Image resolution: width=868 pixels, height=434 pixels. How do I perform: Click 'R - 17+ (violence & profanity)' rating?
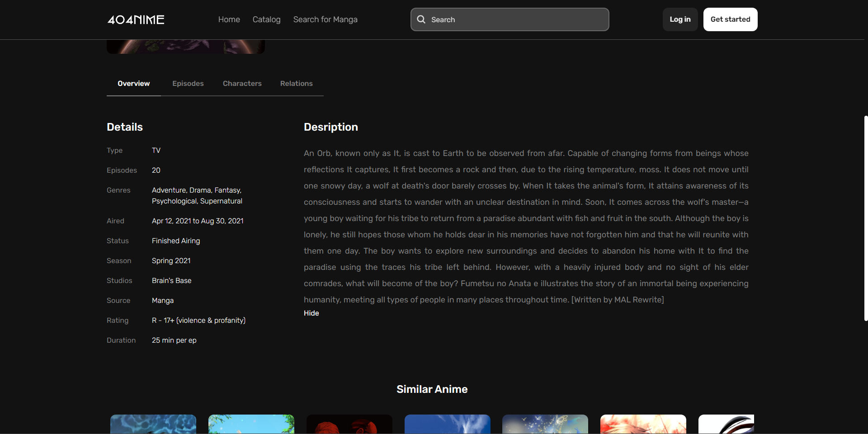click(x=199, y=321)
